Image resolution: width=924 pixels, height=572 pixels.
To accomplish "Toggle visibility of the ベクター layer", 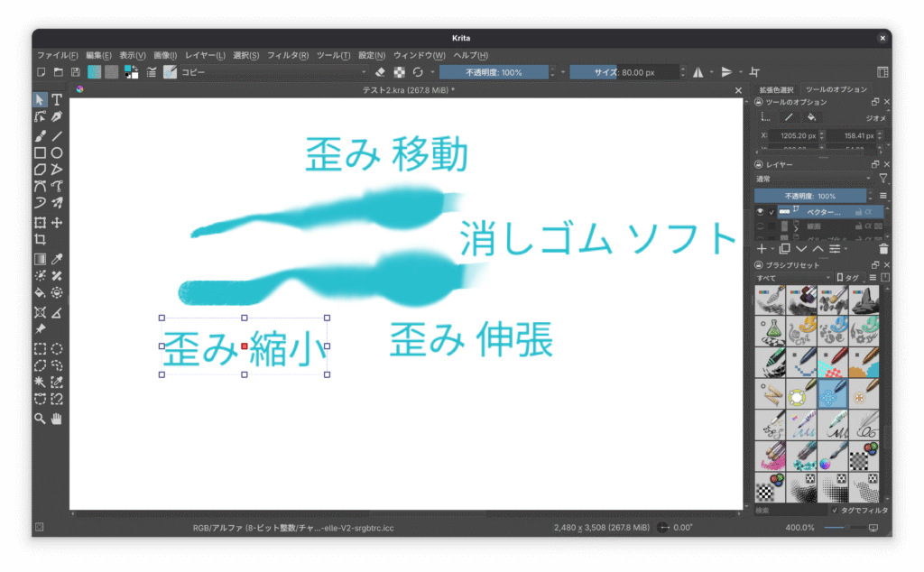I will coord(760,211).
